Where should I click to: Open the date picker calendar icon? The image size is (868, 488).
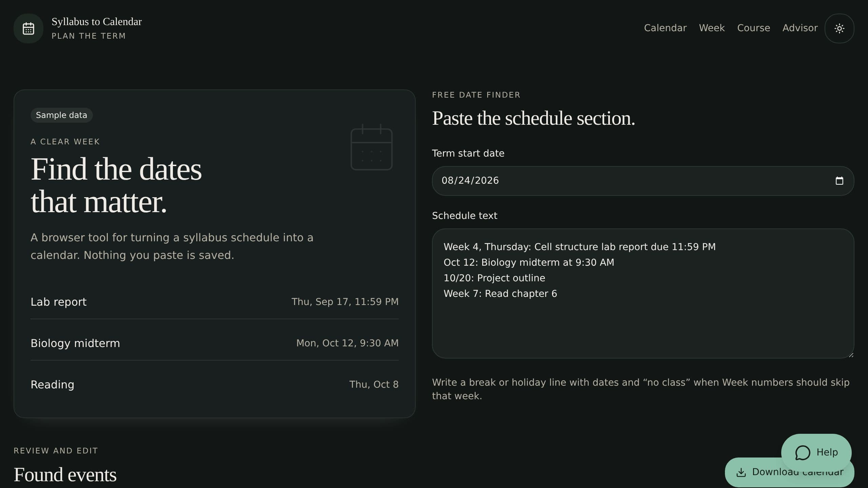[x=839, y=181]
